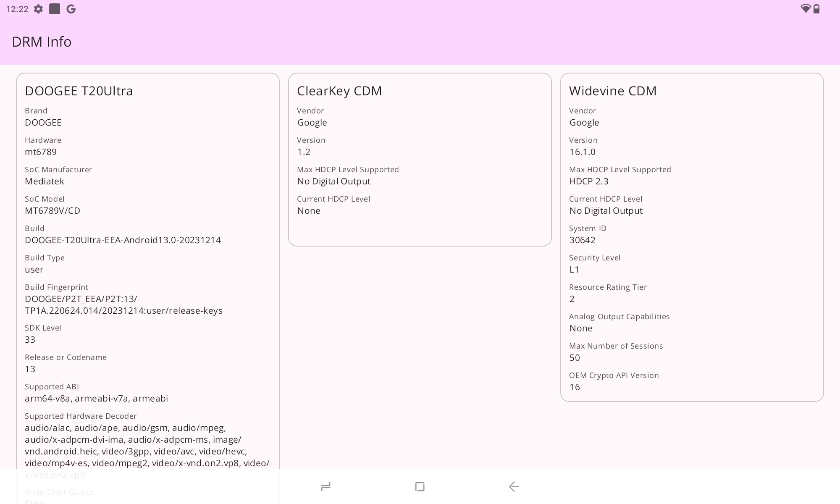Tap the Widevine Max HDCP Level Supported label
This screenshot has width=840, height=504.
[620, 170]
